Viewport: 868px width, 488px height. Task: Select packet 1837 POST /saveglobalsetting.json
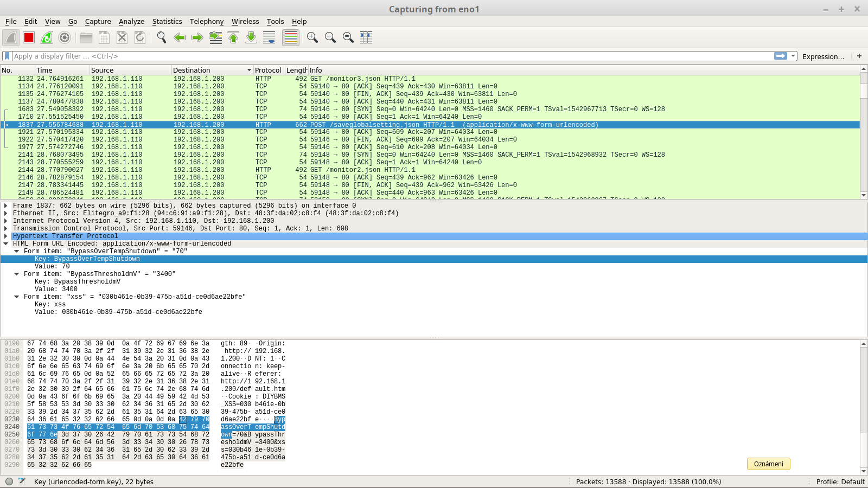430,125
